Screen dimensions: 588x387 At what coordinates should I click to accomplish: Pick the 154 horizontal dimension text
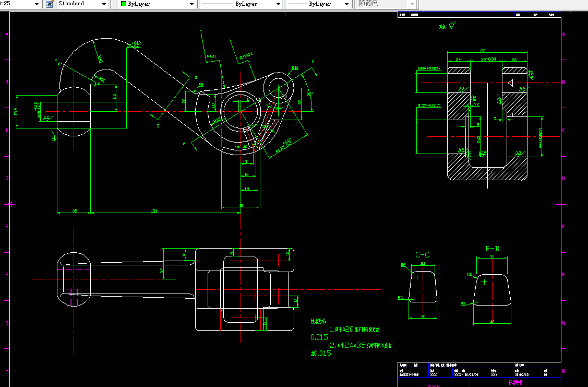click(x=154, y=211)
